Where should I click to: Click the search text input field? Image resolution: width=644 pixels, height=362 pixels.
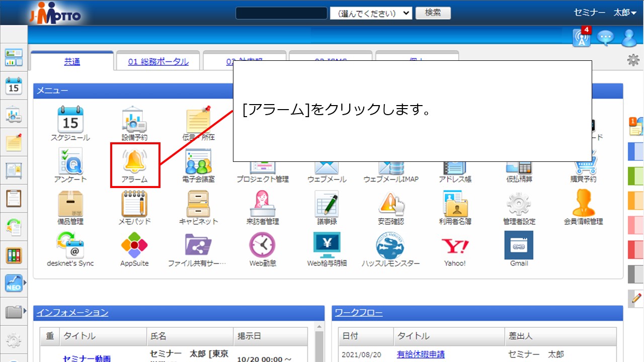click(x=281, y=13)
